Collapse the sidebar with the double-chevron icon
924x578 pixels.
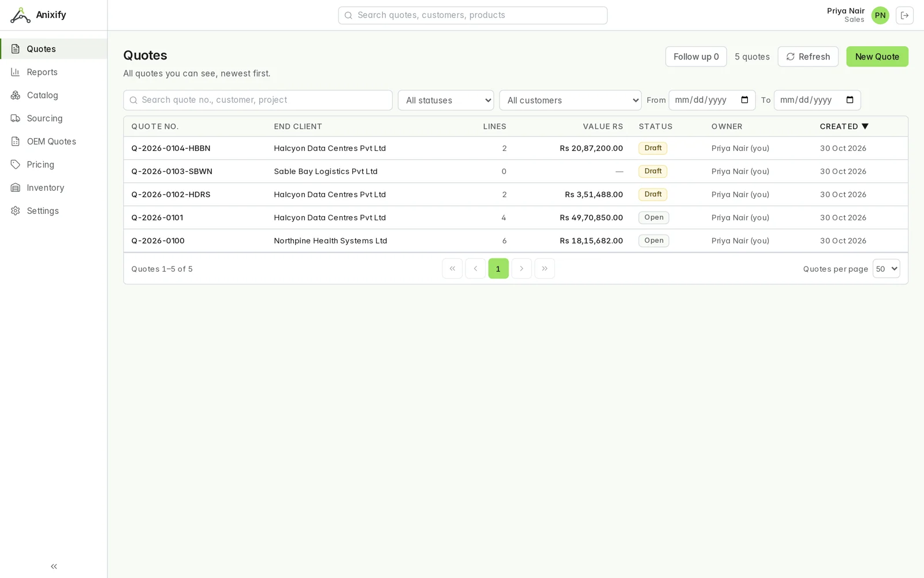pyautogui.click(x=54, y=566)
